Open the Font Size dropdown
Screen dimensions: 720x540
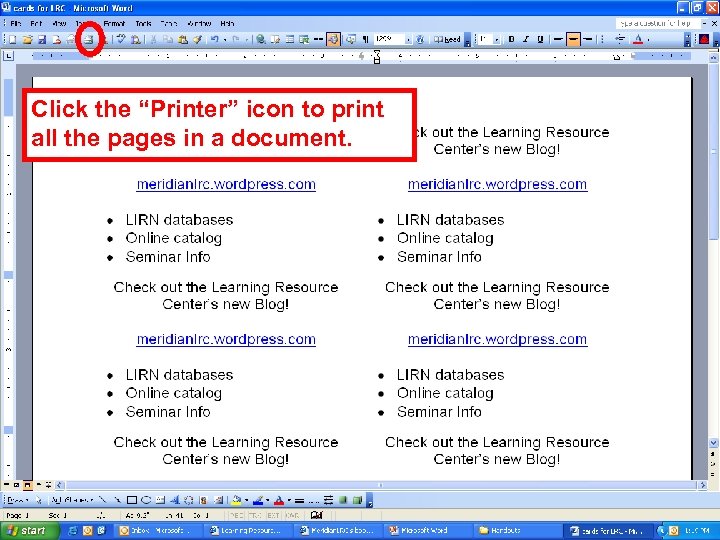496,40
